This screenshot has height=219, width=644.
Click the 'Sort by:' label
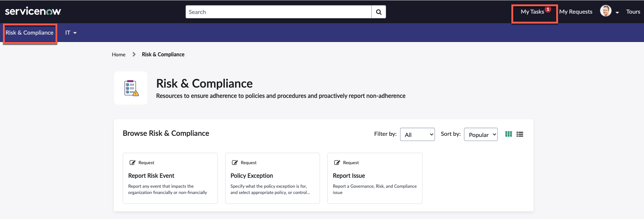[451, 134]
